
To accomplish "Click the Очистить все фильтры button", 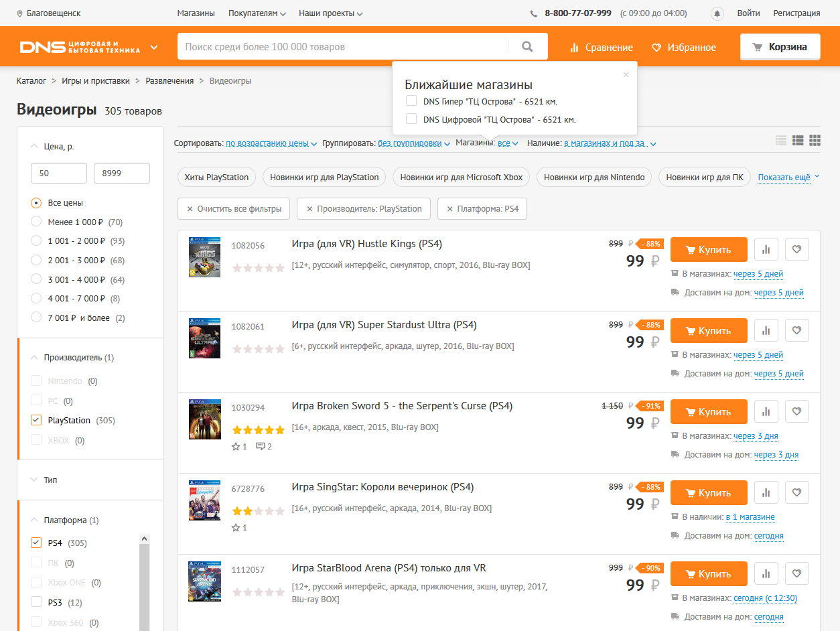I will coord(233,209).
